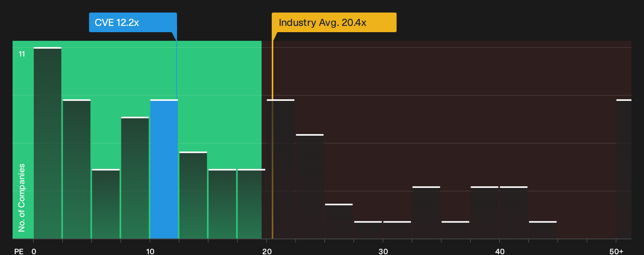Click the '11' y-axis value label
Viewport: 644px width, 255px height.
[22, 54]
